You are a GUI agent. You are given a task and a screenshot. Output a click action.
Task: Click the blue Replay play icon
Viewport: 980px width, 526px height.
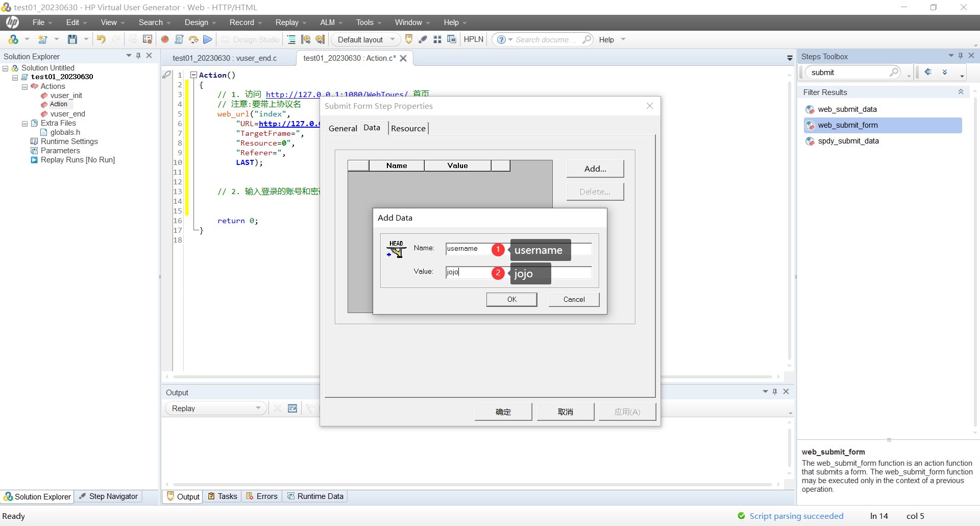tap(208, 39)
